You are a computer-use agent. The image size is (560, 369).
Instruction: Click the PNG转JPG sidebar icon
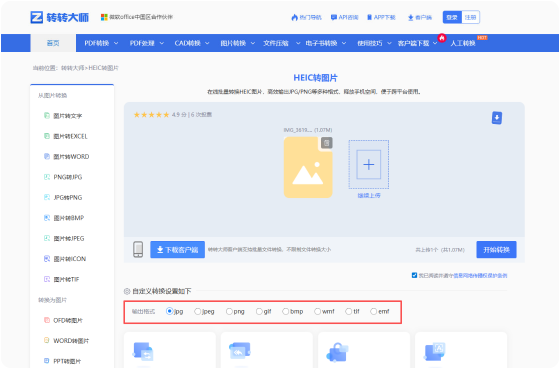47,177
